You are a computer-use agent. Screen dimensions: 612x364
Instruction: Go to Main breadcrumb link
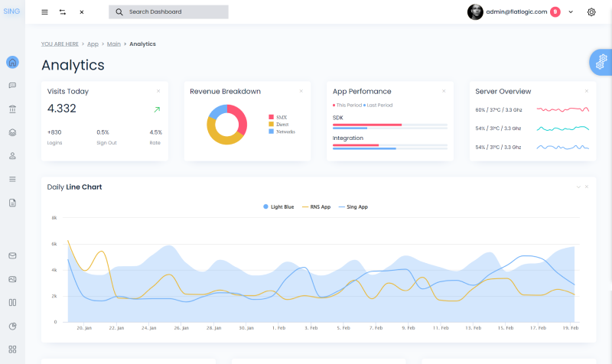coord(113,44)
